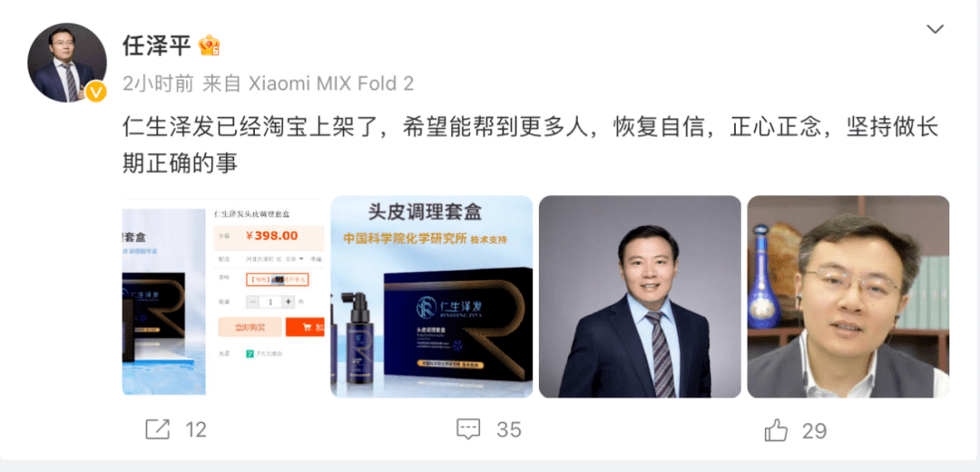View the portrait of man in suit
This screenshot has width=980, height=472.
coord(640,296)
